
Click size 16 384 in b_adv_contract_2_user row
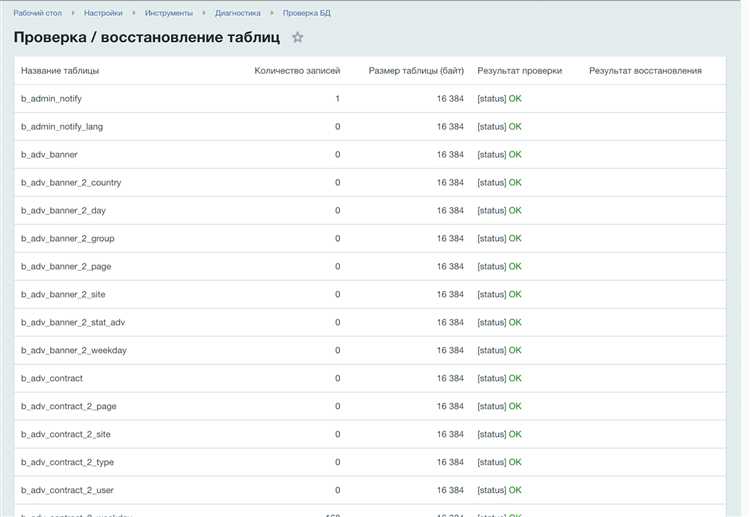pos(450,490)
